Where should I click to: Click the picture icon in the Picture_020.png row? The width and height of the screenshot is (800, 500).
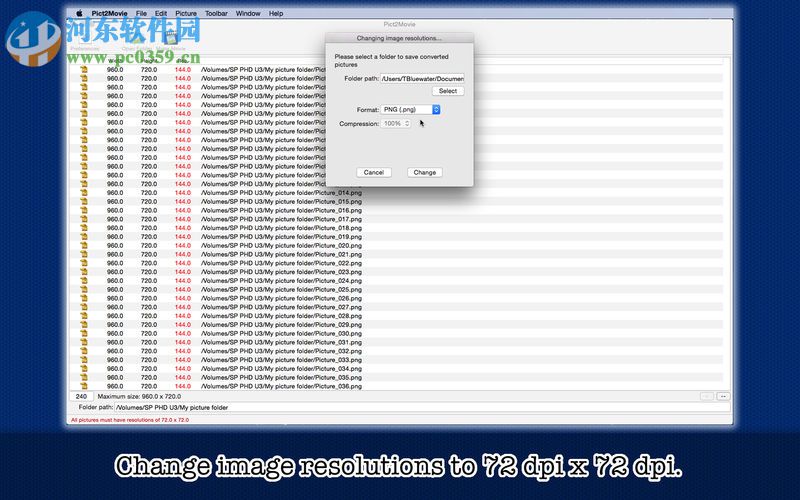(x=84, y=245)
